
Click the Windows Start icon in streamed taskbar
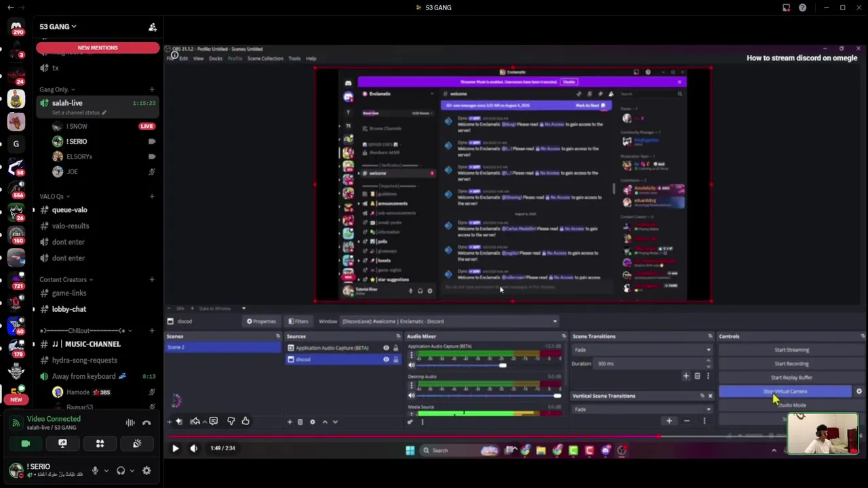pos(410,450)
